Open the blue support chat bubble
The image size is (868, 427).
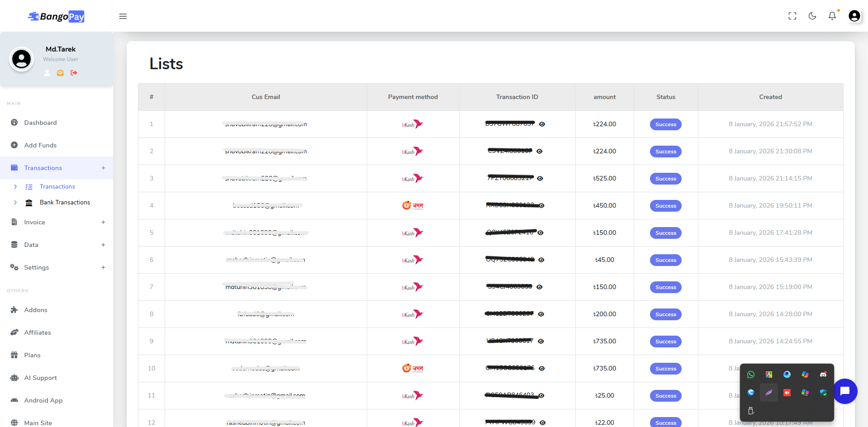(x=845, y=391)
